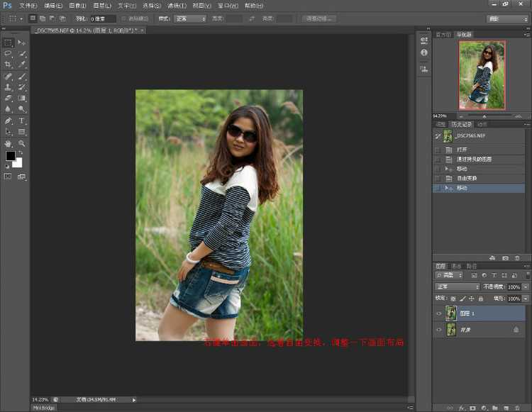Image resolution: width=532 pixels, height=412 pixels.
Task: Select the Path Selection tool
Action: (x=8, y=132)
